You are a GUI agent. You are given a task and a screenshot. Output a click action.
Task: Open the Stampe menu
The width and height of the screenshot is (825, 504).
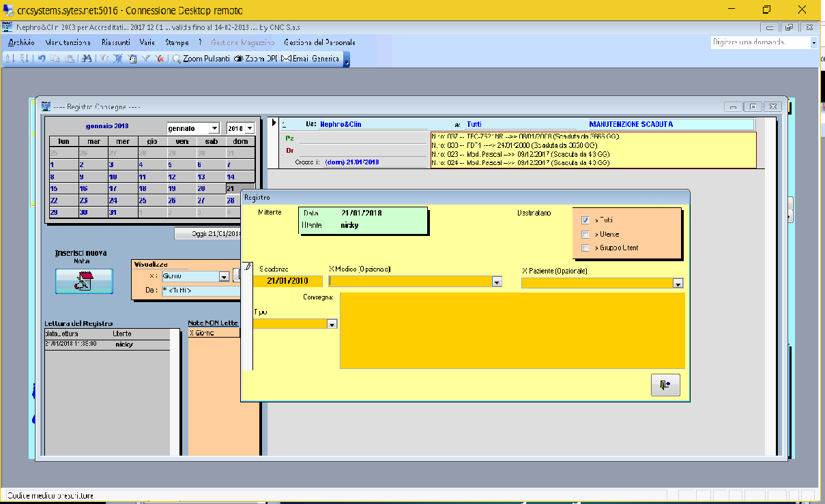tap(177, 42)
